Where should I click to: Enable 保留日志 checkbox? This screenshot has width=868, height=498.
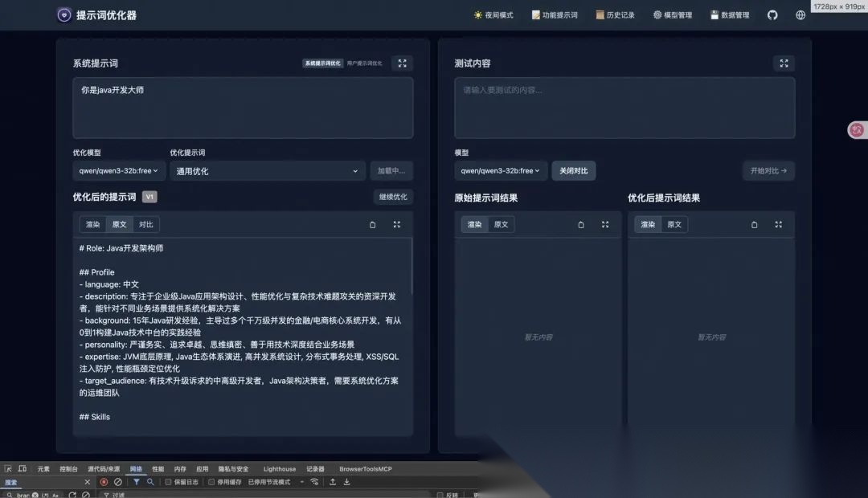click(x=168, y=482)
